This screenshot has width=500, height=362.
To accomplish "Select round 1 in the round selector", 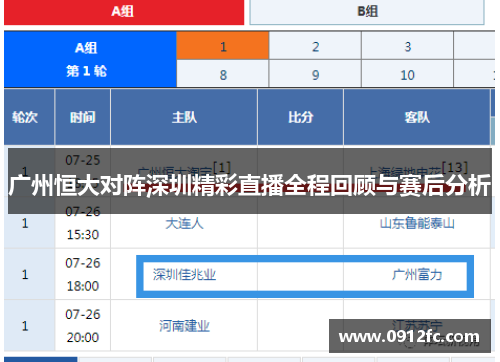I will click(223, 46).
